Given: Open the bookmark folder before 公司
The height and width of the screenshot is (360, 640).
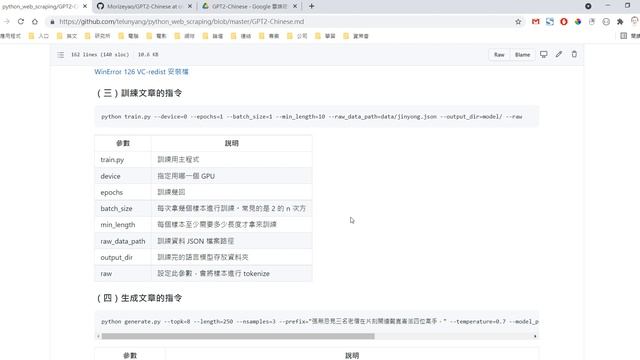Looking at the screenshot, I should point(269,36).
